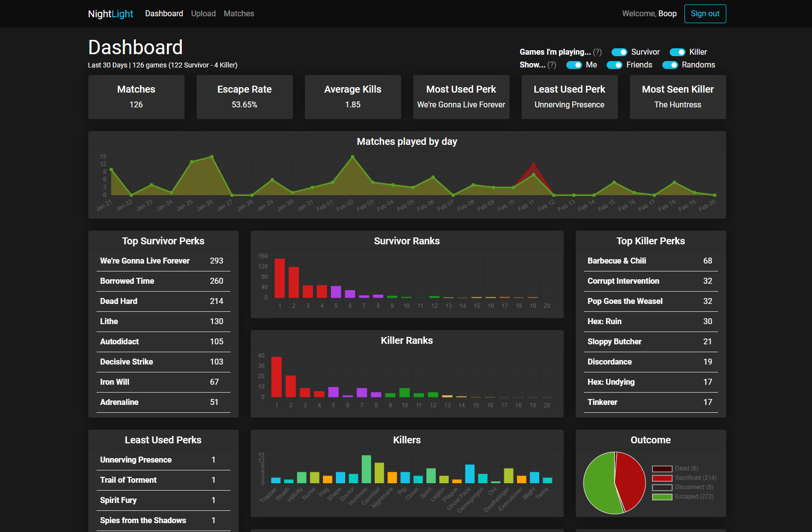This screenshot has height=532, width=812.
Task: Click the Dead legend color box
Action: [662, 468]
